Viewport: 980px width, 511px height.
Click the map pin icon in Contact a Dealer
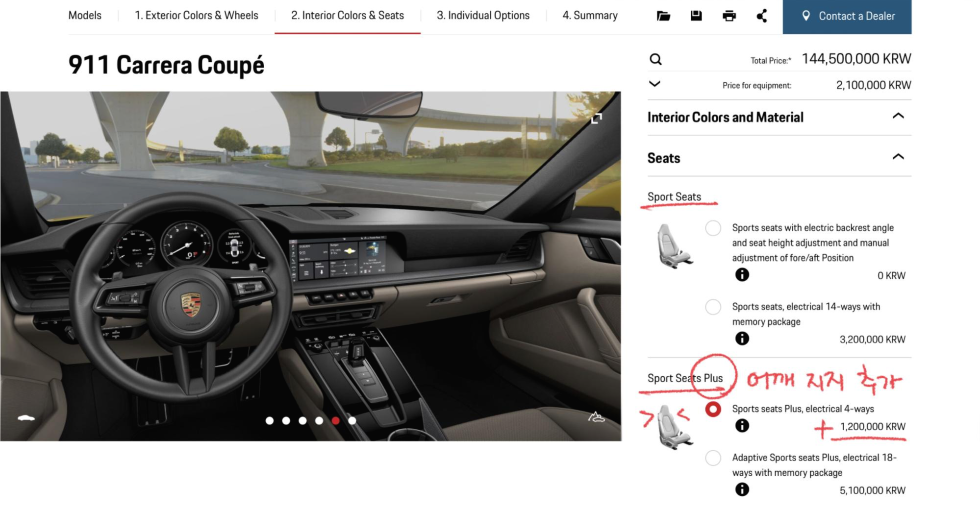point(805,16)
